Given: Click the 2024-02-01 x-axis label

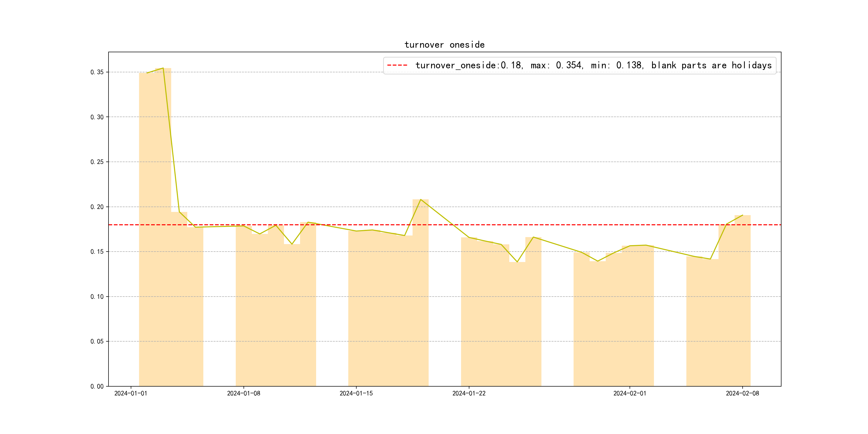Looking at the screenshot, I should tap(630, 393).
